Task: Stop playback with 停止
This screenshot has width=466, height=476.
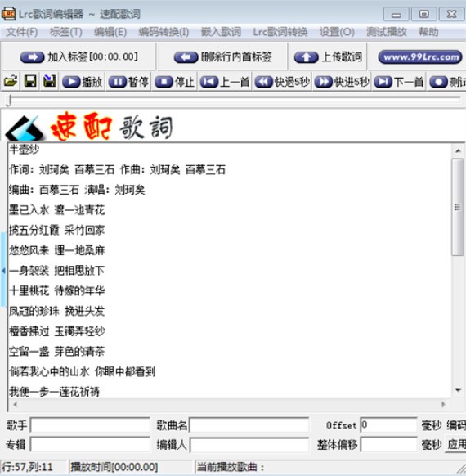Action: (x=175, y=82)
